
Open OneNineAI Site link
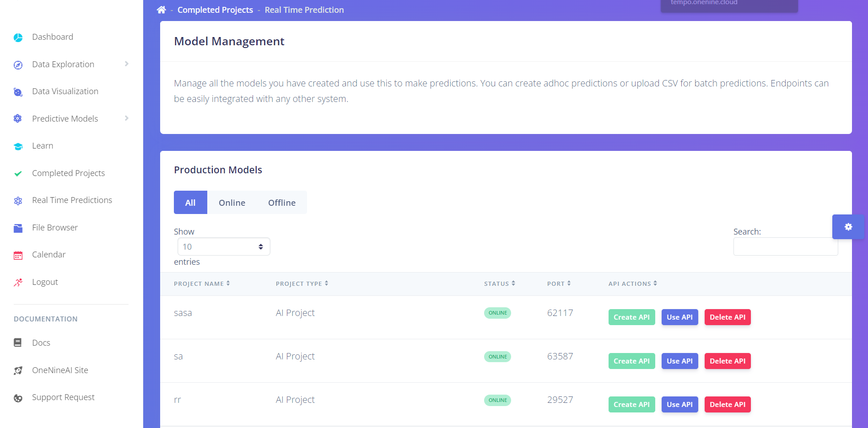[x=60, y=370]
